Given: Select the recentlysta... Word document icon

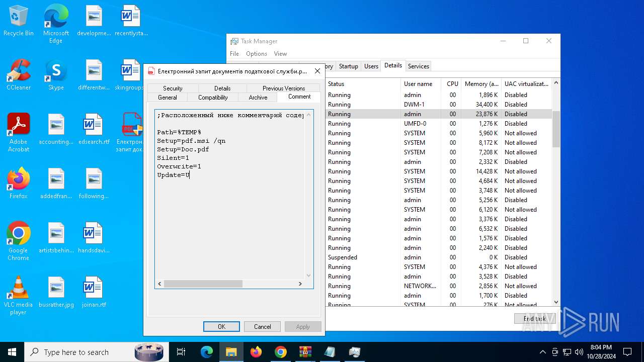Looking at the screenshot, I should (131, 21).
